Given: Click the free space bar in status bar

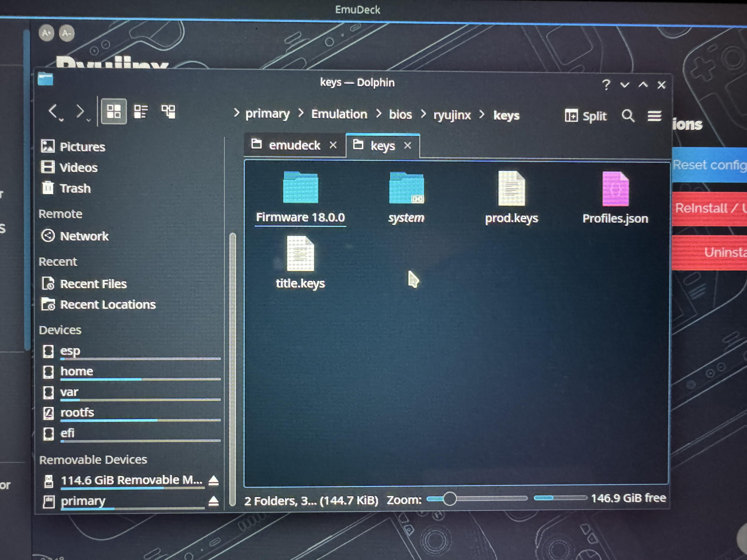Looking at the screenshot, I should click(561, 498).
